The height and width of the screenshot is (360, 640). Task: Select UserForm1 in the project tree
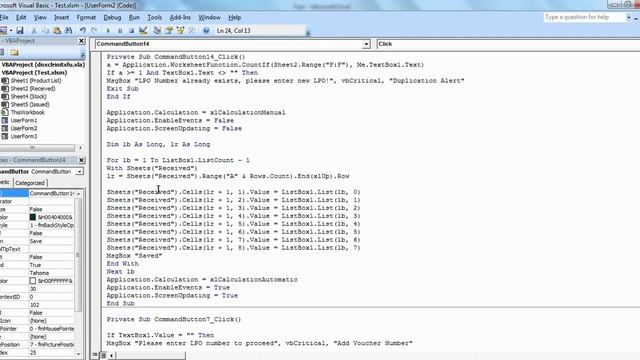24,120
